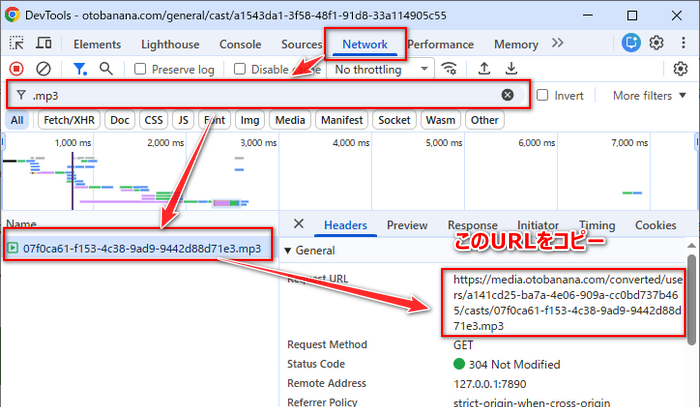This screenshot has width=700, height=407.
Task: Open the No throttling dropdown
Action: (380, 69)
